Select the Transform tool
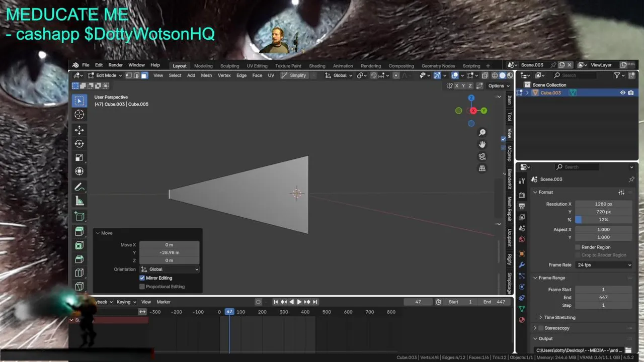 (79, 171)
